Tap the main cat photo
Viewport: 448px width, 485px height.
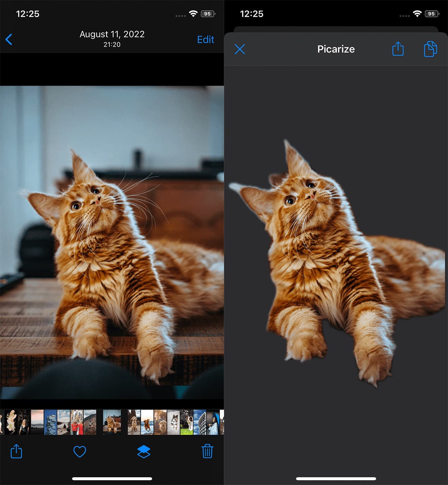point(112,242)
